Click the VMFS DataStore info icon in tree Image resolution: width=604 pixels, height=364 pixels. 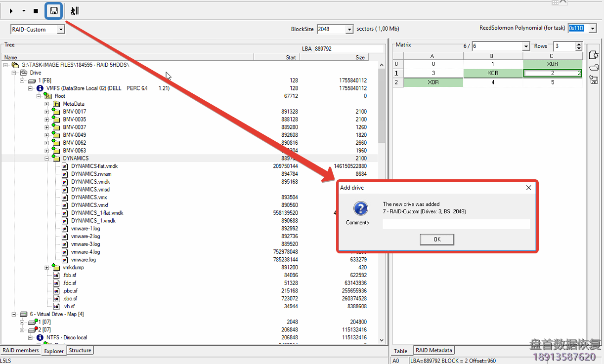[x=40, y=88]
